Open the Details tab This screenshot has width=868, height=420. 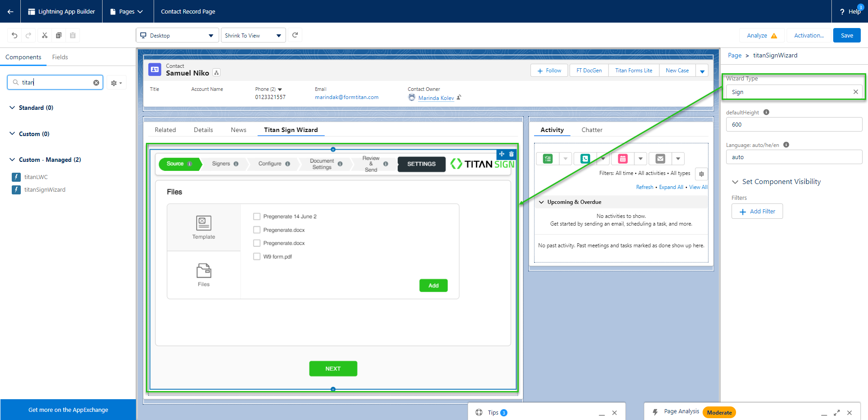point(203,130)
